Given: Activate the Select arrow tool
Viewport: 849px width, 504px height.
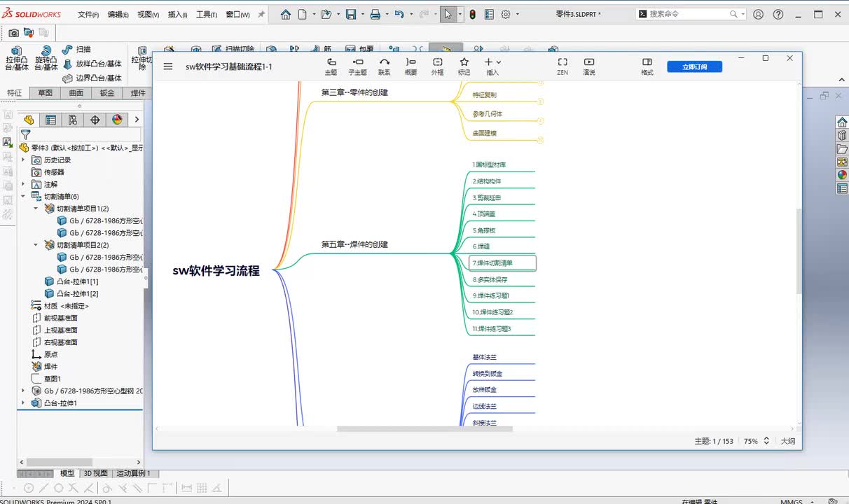Looking at the screenshot, I should [448, 14].
